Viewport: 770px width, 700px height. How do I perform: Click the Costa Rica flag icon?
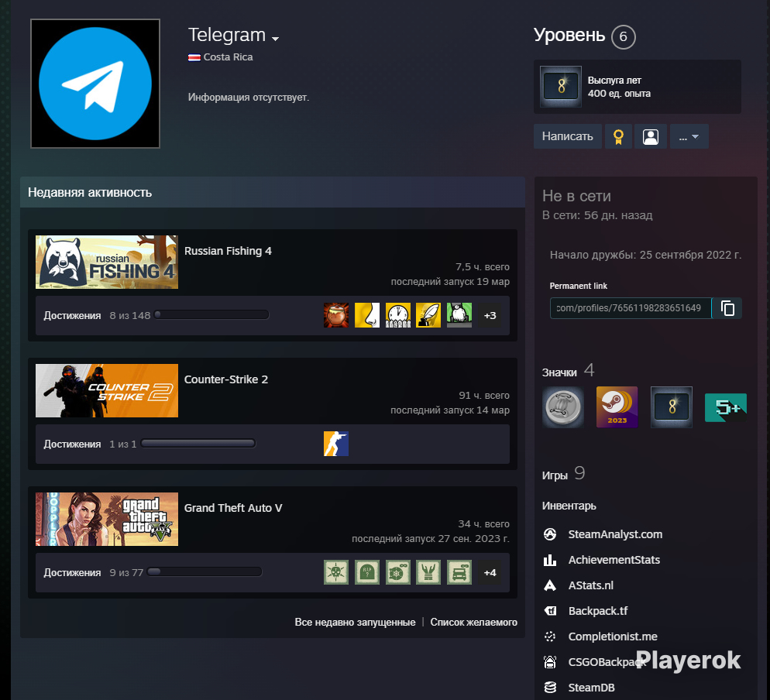coord(194,57)
